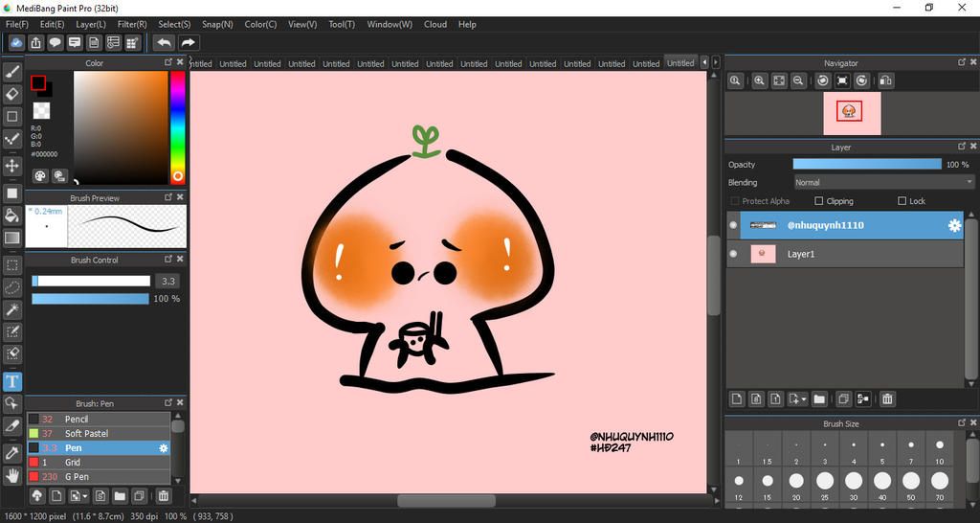The width and height of the screenshot is (980, 523).
Task: Rotate canvas left in Navigator
Action: pos(823,80)
